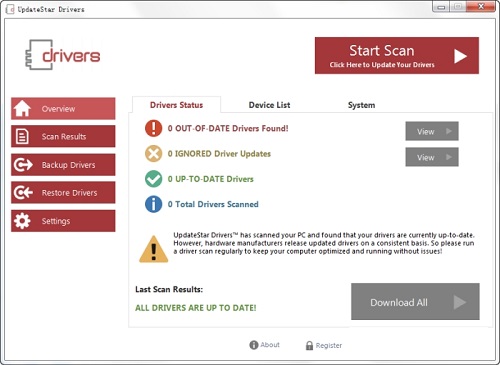The height and width of the screenshot is (365, 500).
Task: Click the Scan Results document icon
Action: click(22, 136)
